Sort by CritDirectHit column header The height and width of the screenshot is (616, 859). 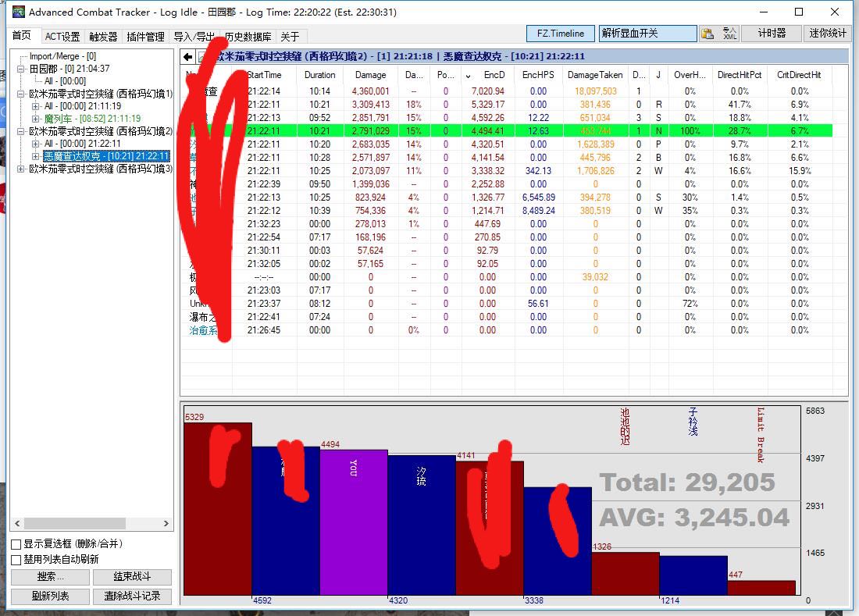(799, 75)
